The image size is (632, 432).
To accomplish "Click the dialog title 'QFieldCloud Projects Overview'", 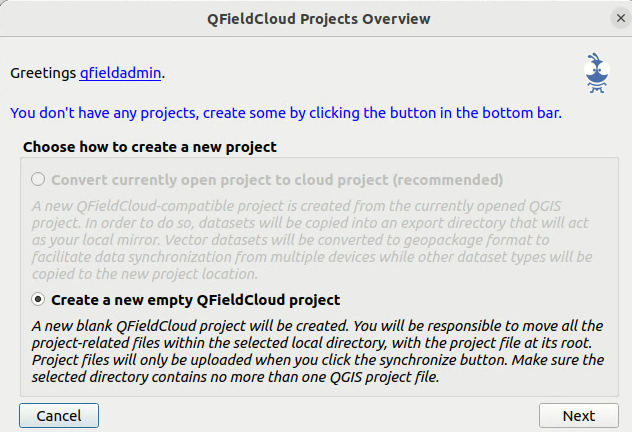I will 318,19.
